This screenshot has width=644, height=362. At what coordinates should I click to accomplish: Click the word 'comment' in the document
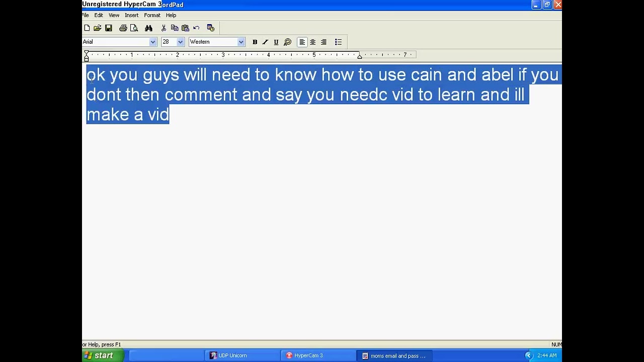point(201,95)
